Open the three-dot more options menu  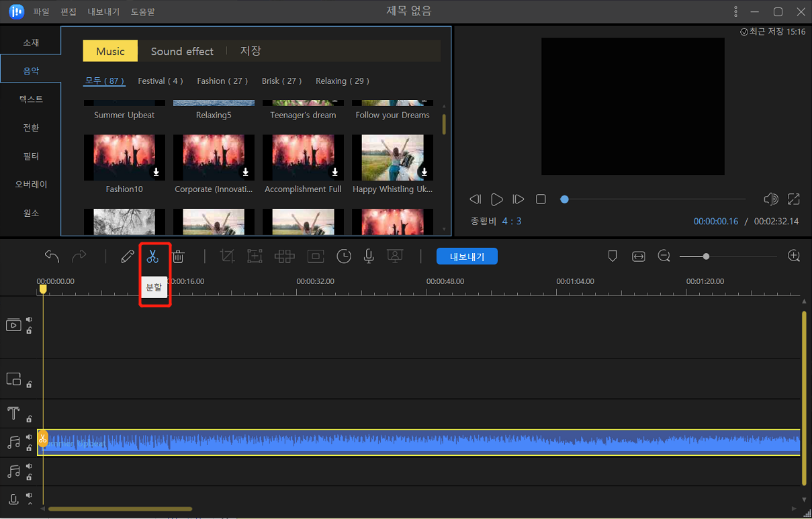736,11
